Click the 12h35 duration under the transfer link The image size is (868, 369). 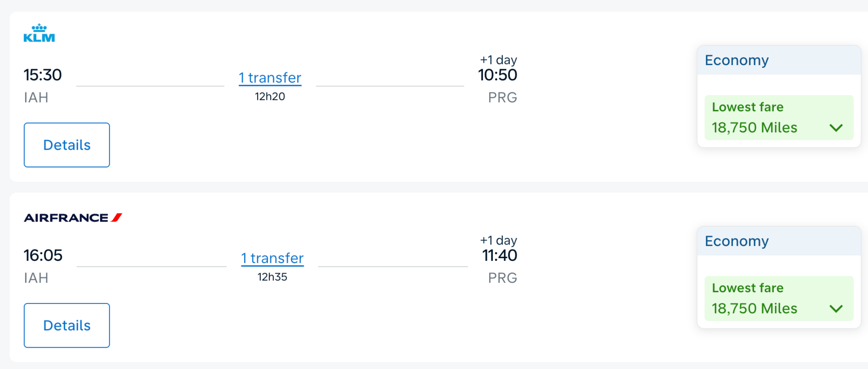coord(272,276)
